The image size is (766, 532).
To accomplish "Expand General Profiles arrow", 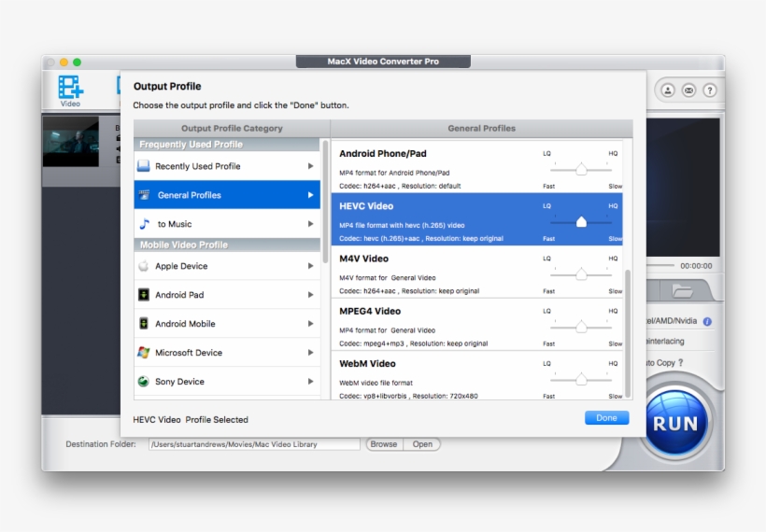I will 310,195.
